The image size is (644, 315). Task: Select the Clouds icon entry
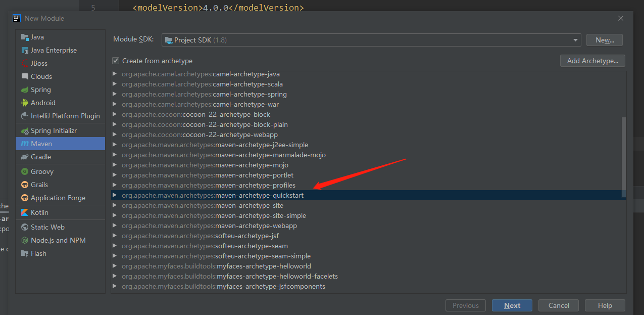tap(25, 76)
